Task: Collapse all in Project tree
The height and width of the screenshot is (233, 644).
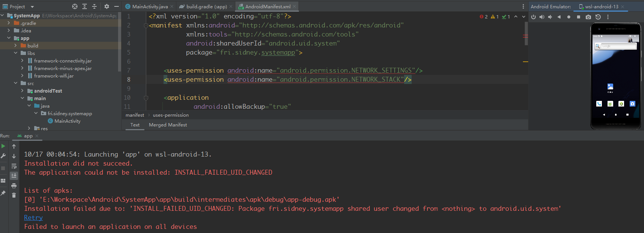Action: tap(94, 6)
